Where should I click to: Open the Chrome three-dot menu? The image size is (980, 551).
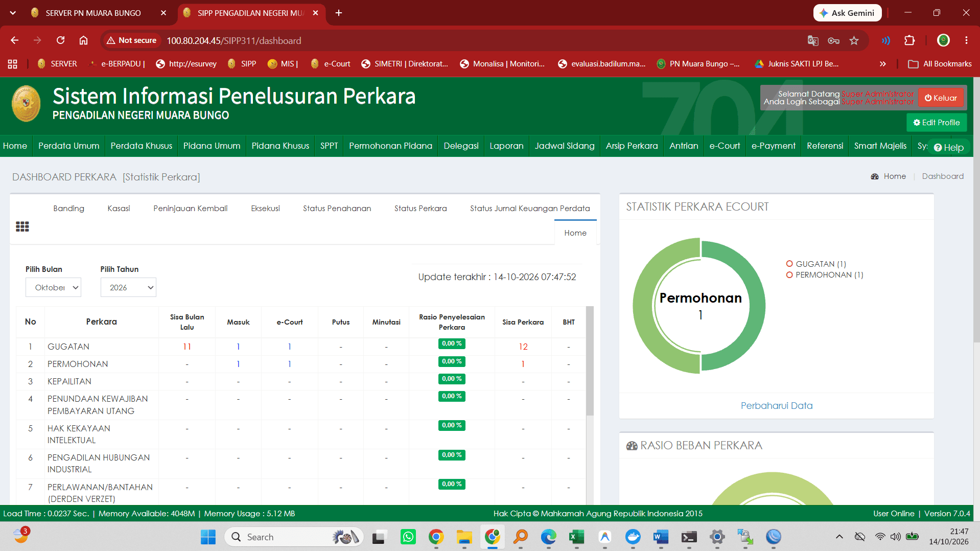click(x=966, y=40)
